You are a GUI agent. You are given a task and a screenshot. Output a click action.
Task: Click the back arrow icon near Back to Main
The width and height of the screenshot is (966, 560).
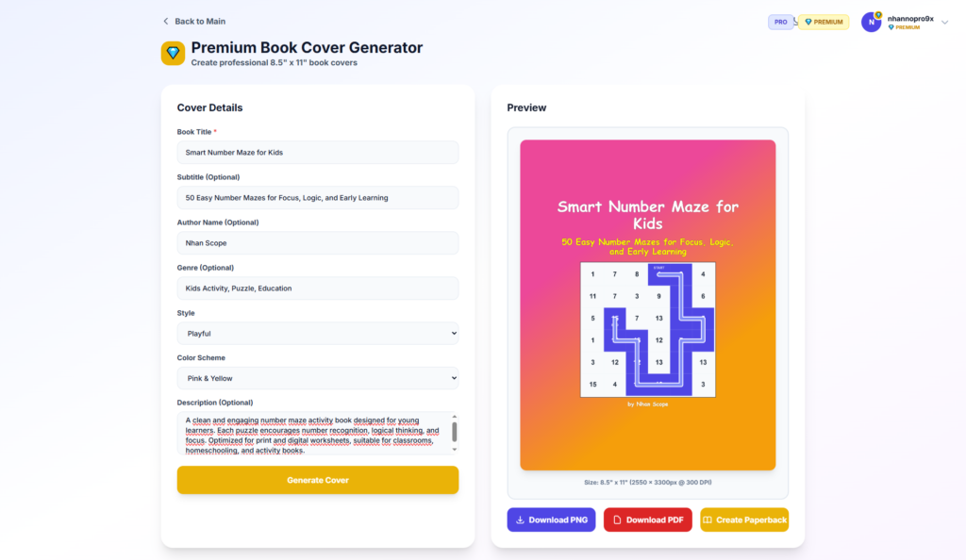(166, 22)
